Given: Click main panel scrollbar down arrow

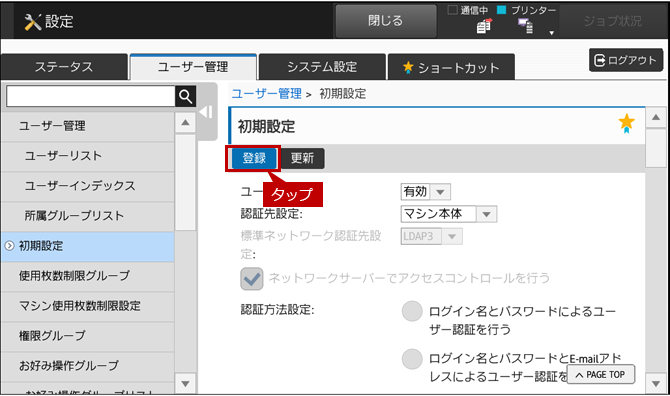Looking at the screenshot, I should 656,384.
